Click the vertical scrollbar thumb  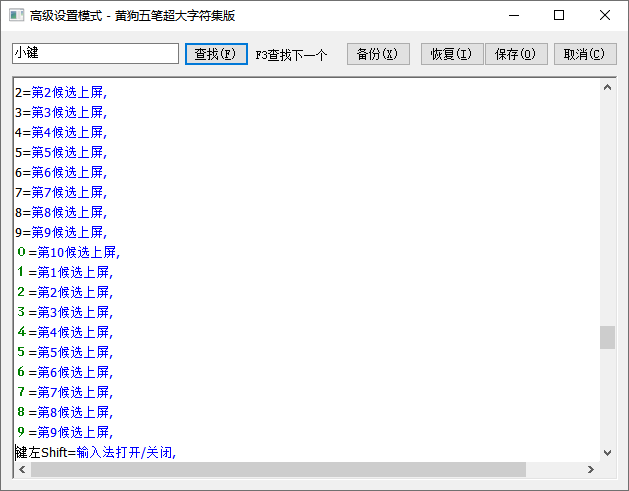pyautogui.click(x=607, y=337)
